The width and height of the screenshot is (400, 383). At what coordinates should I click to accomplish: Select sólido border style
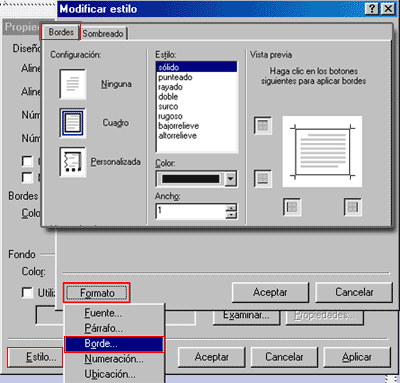(x=197, y=67)
